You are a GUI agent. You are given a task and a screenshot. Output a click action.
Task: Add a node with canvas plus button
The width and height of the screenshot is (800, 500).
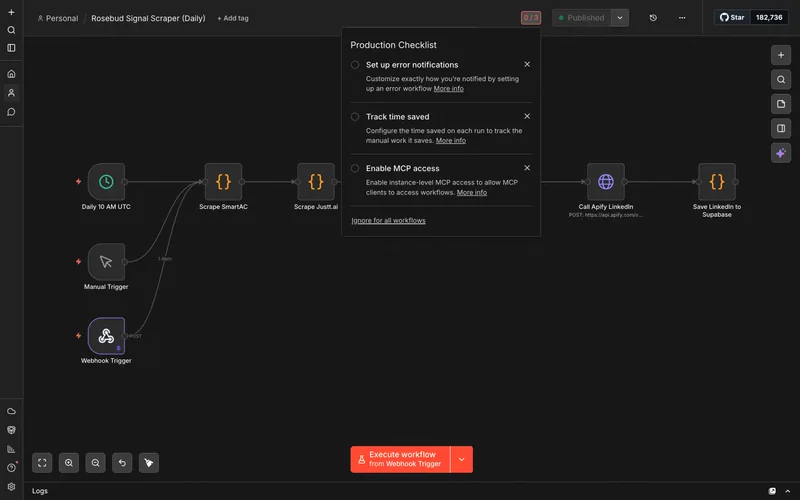[x=781, y=55]
